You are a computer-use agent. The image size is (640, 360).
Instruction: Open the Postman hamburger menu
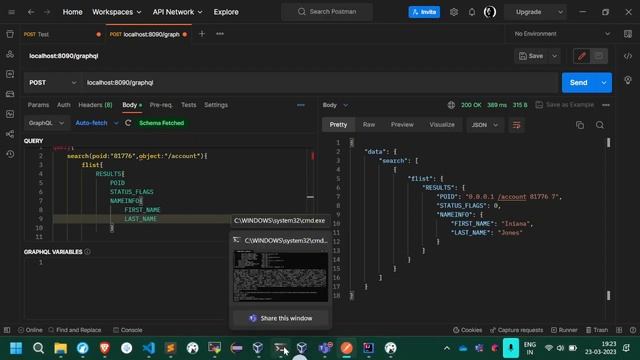[11, 12]
